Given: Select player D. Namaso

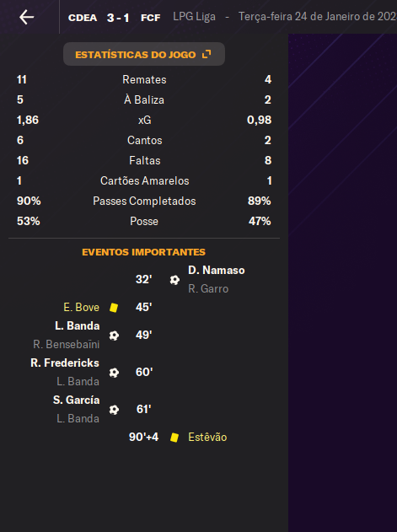Looking at the screenshot, I should tap(217, 271).
